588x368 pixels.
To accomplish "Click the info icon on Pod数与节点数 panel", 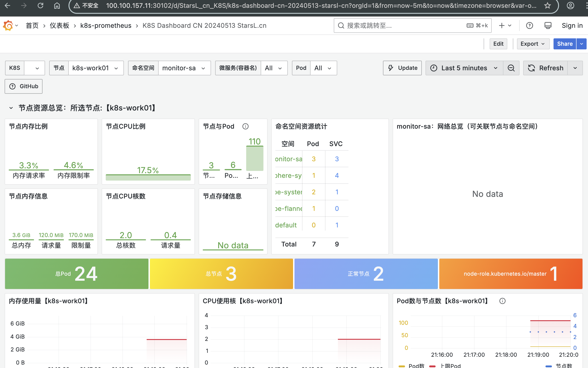I will [502, 301].
